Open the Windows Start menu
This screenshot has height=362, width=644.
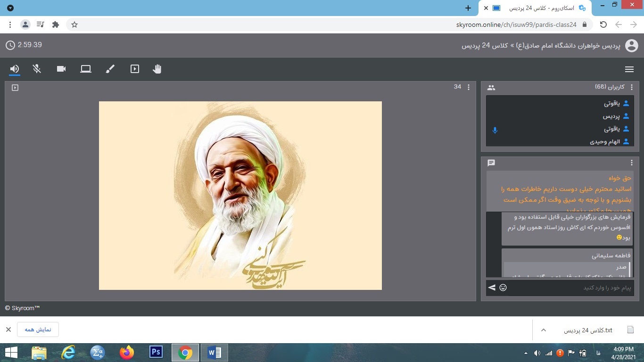click(x=11, y=353)
